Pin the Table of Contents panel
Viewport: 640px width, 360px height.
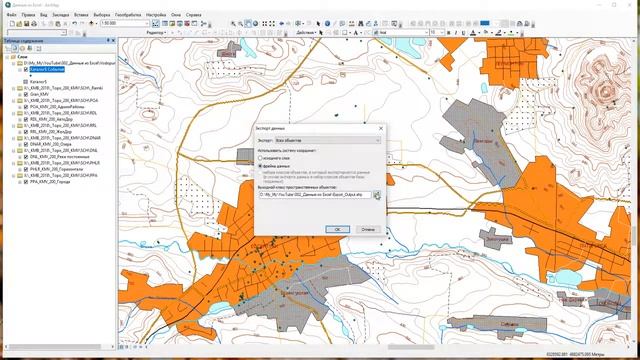click(108, 41)
